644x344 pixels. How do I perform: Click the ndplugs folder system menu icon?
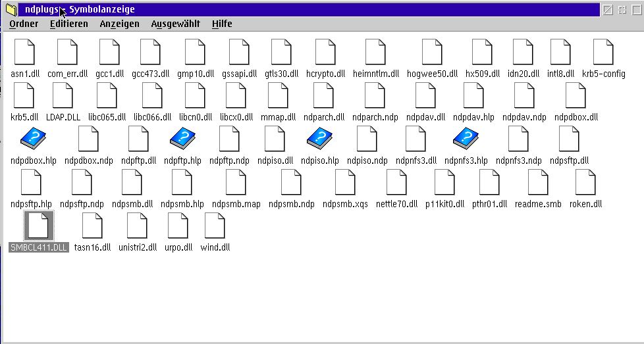(11, 9)
